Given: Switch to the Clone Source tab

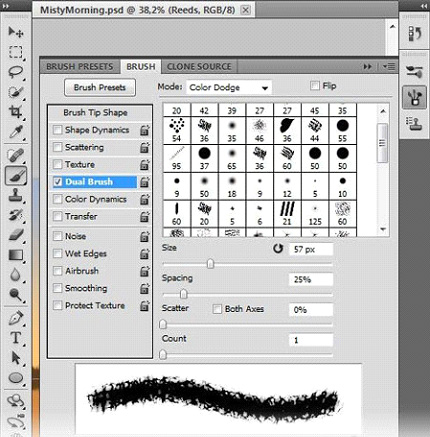Looking at the screenshot, I should [199, 67].
